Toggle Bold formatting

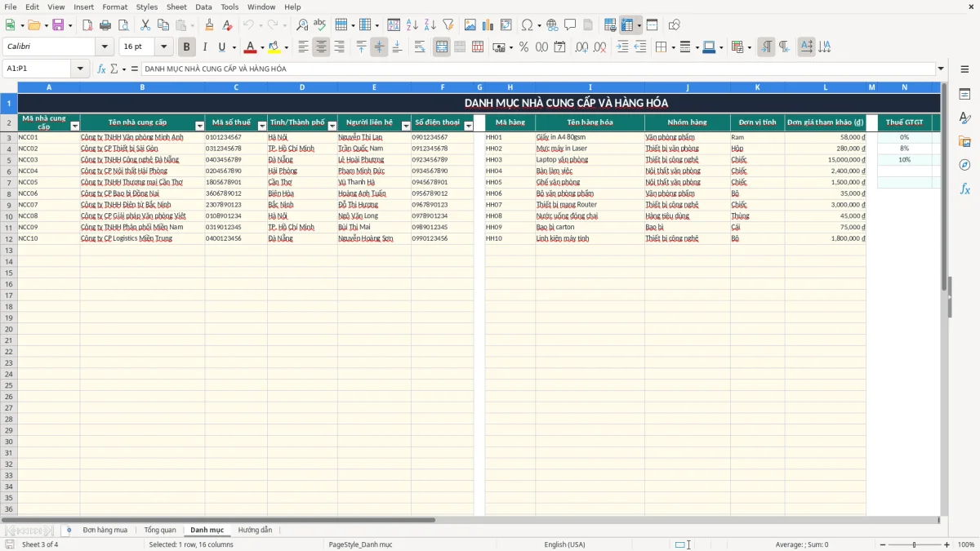tap(186, 47)
